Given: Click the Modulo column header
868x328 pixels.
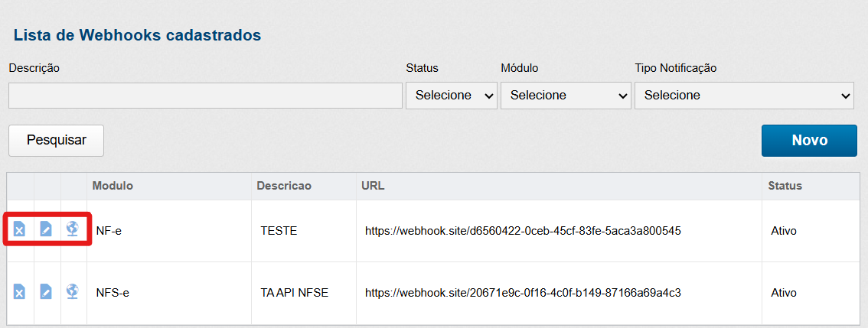Looking at the screenshot, I should pyautogui.click(x=113, y=186).
